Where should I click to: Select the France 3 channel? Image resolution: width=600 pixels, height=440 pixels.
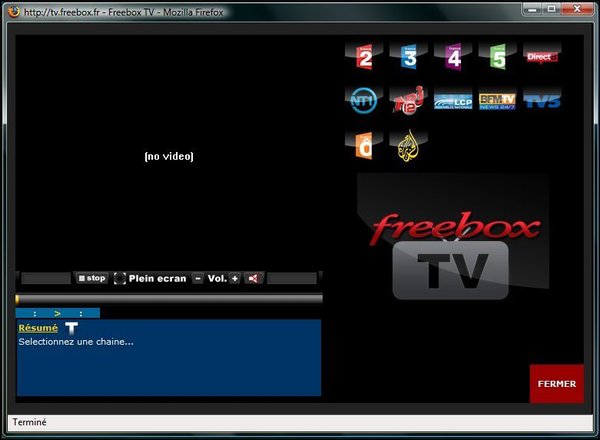[408, 57]
